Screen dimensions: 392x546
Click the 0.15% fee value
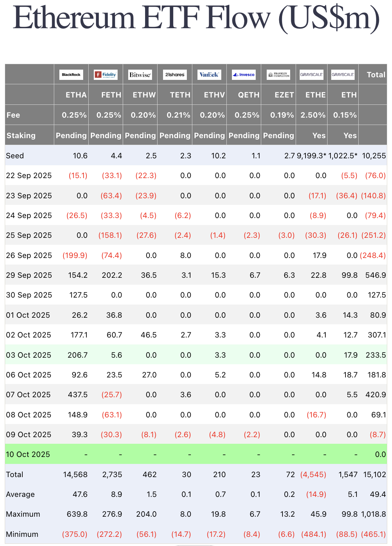click(x=345, y=115)
